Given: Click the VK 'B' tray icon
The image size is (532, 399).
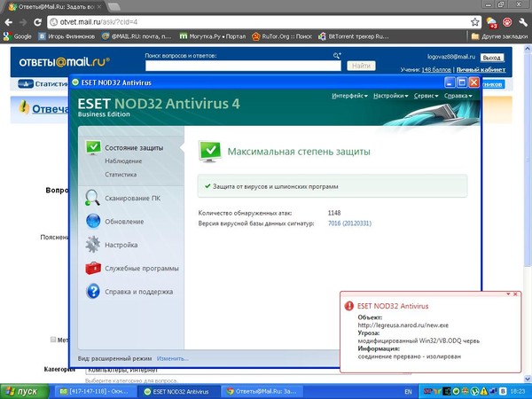Looking at the screenshot, I should pos(503,392).
